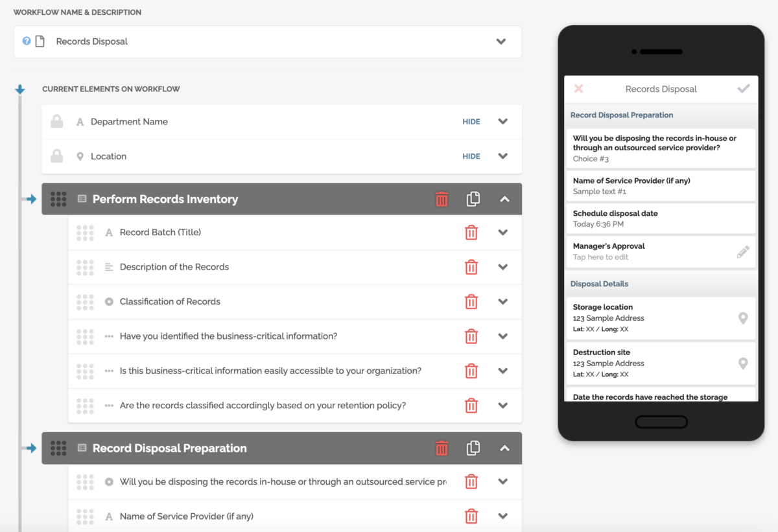
Task: Tap the checkmark in phone preview
Action: (x=744, y=89)
